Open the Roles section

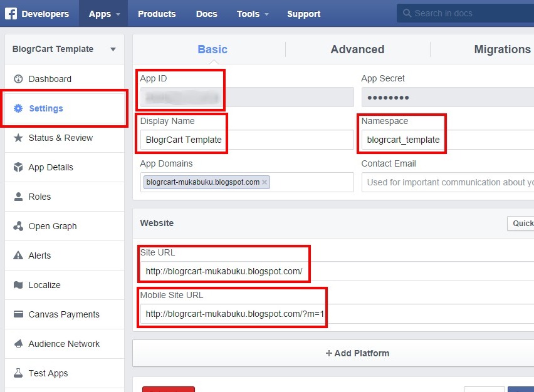click(x=65, y=197)
